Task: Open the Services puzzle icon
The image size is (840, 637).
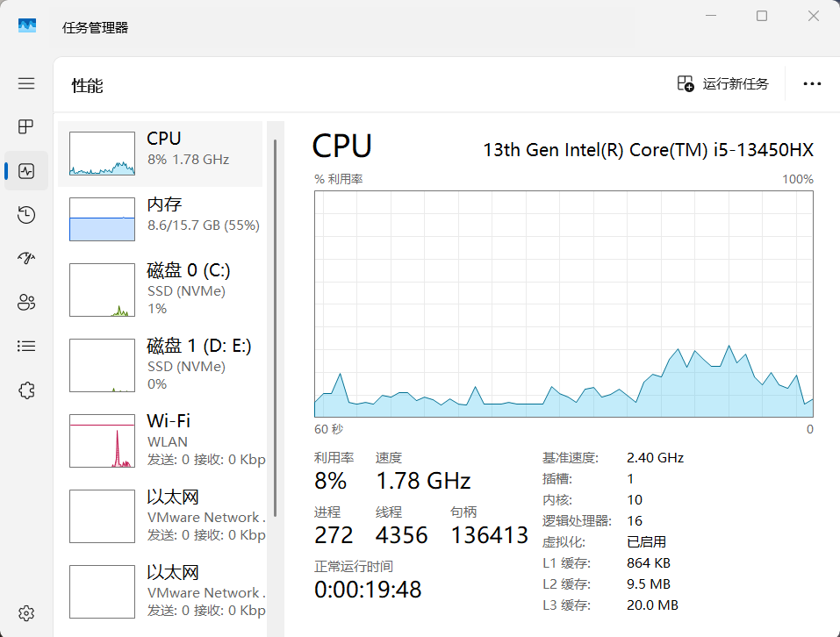Action: tap(26, 390)
